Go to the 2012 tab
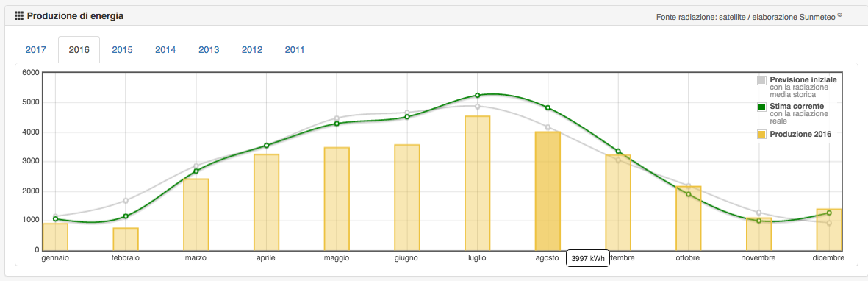 [252, 49]
